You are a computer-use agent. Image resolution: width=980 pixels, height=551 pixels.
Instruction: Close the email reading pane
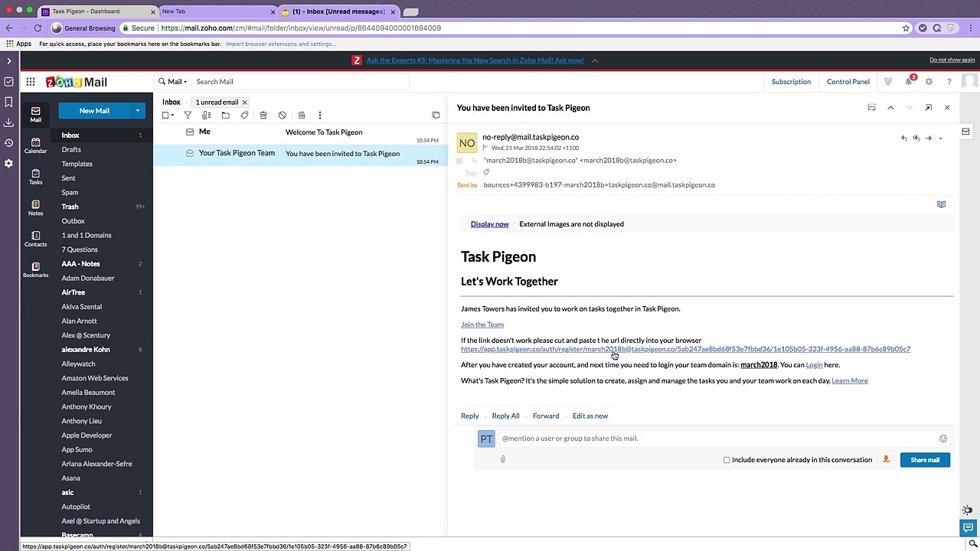coord(947,108)
